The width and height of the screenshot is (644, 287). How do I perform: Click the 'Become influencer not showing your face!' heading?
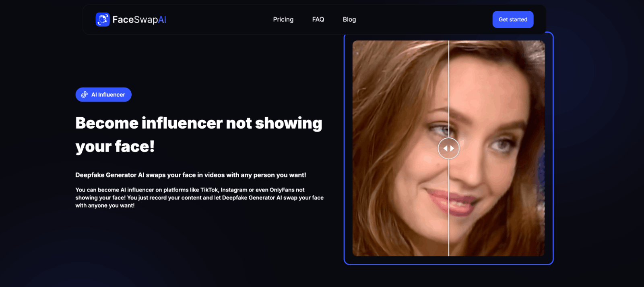(199, 135)
